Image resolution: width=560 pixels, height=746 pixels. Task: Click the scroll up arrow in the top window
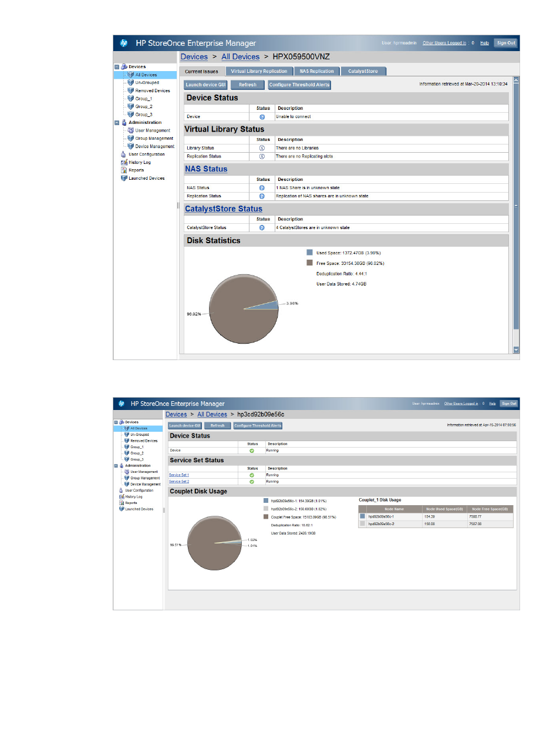tap(516, 79)
